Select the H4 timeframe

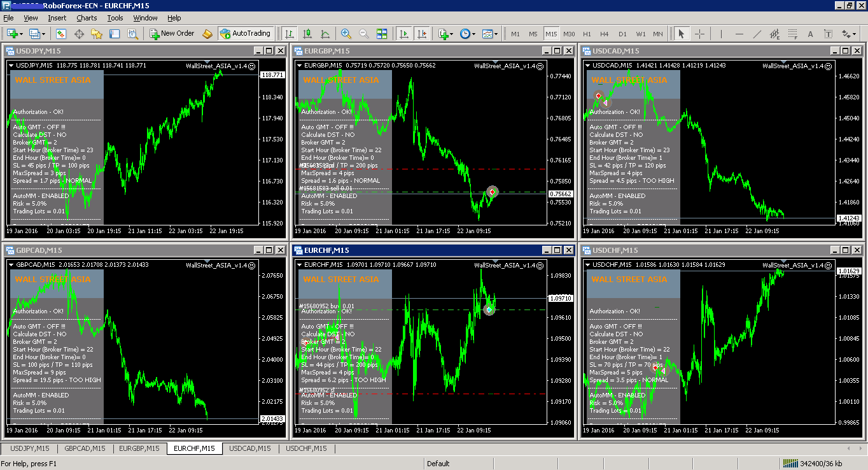point(605,34)
